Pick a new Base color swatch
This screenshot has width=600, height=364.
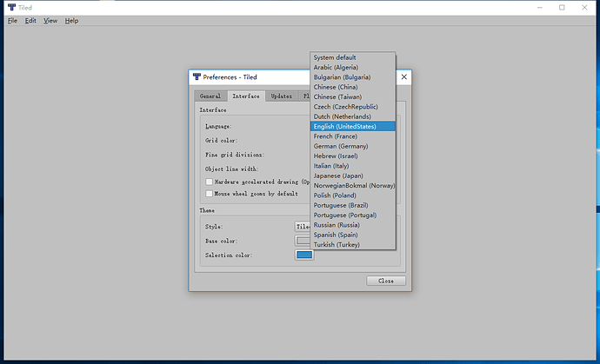[303, 241]
